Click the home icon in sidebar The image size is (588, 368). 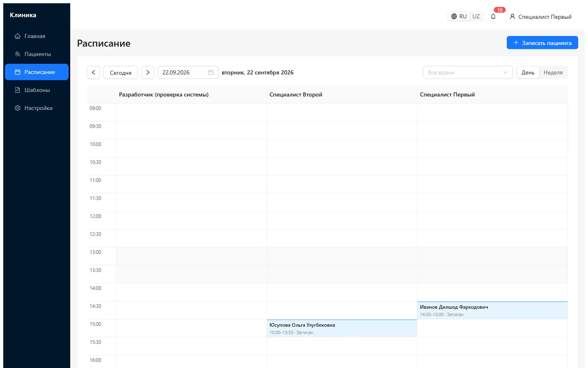click(18, 36)
